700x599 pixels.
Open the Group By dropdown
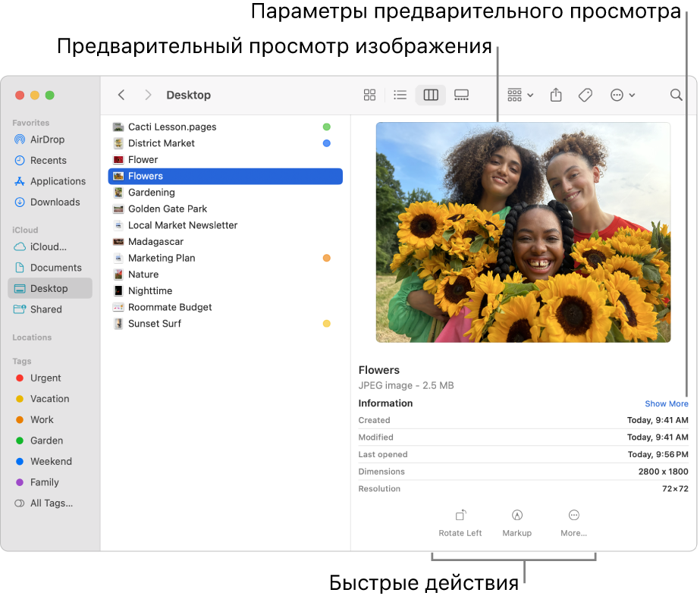click(x=520, y=95)
